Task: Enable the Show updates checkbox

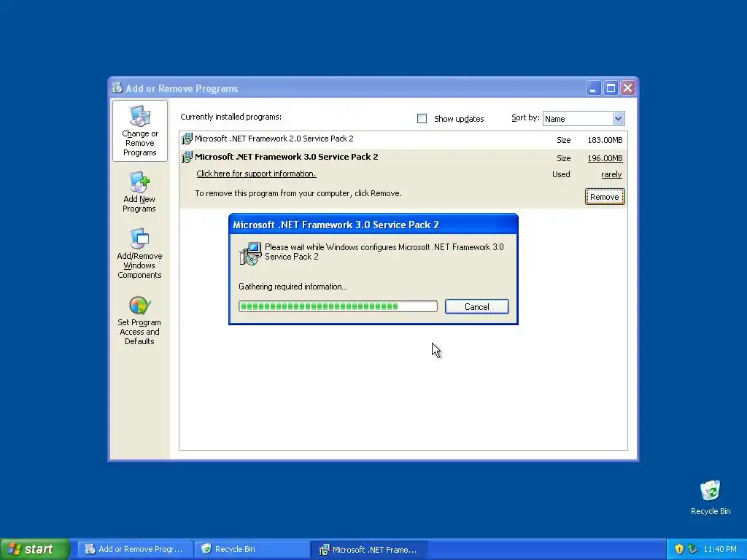Action: click(422, 119)
